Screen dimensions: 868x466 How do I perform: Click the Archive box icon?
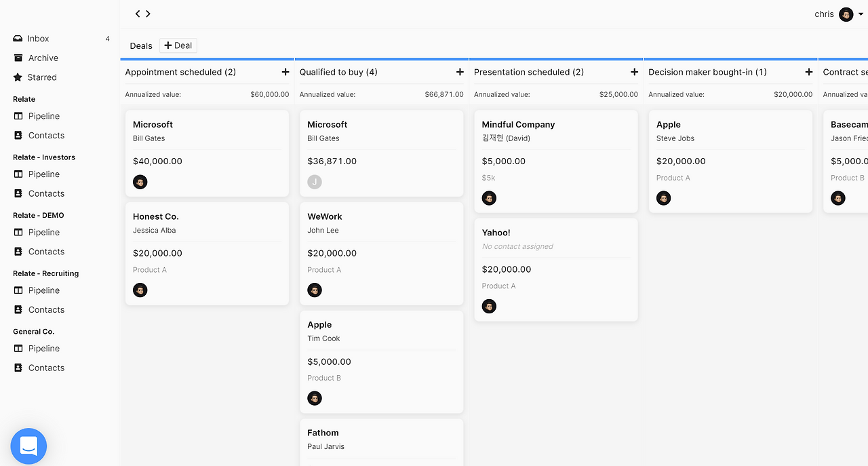pyautogui.click(x=18, y=58)
